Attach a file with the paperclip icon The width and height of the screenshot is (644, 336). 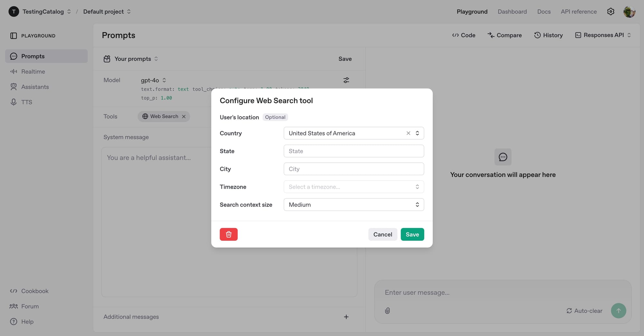point(387,311)
